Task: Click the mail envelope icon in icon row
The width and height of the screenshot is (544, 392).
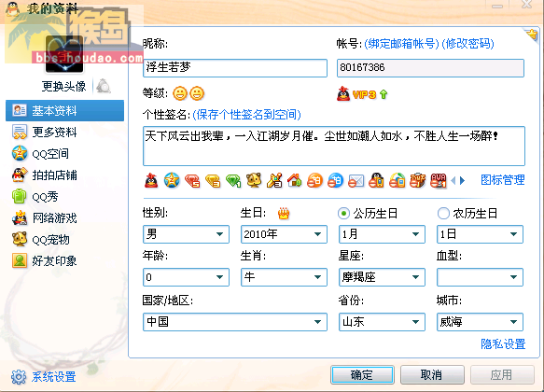Action: click(356, 181)
